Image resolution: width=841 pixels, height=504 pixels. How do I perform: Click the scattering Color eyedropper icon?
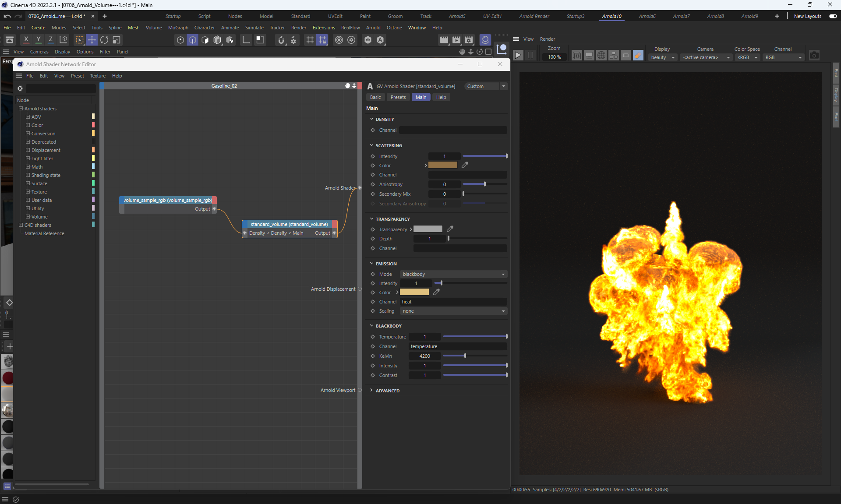tap(465, 165)
